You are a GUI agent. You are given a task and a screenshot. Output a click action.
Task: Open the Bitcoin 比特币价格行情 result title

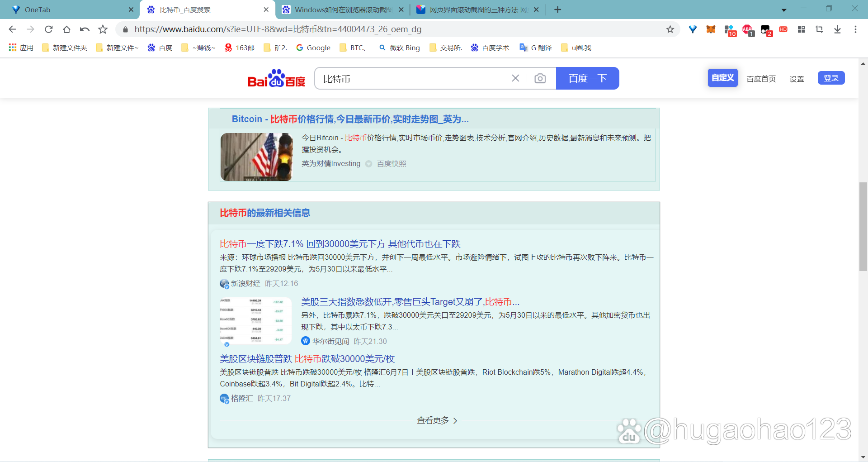tap(350, 119)
